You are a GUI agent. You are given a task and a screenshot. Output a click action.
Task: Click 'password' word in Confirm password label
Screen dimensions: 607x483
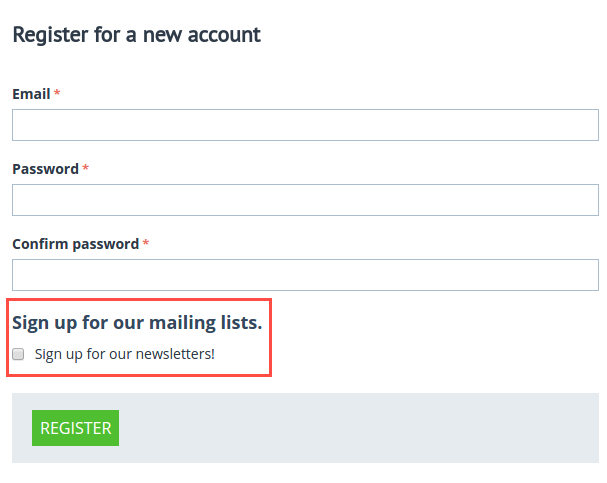(x=106, y=245)
